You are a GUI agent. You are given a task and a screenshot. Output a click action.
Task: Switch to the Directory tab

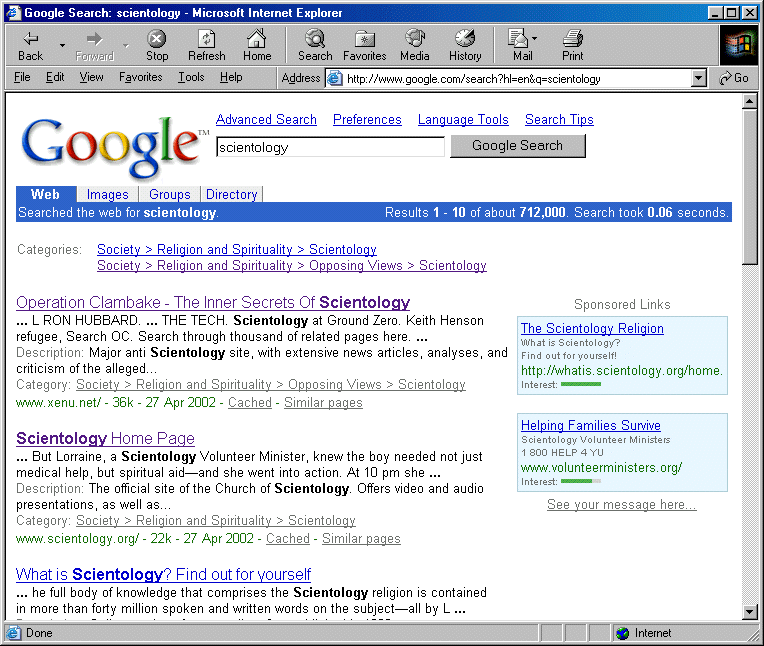[x=231, y=194]
